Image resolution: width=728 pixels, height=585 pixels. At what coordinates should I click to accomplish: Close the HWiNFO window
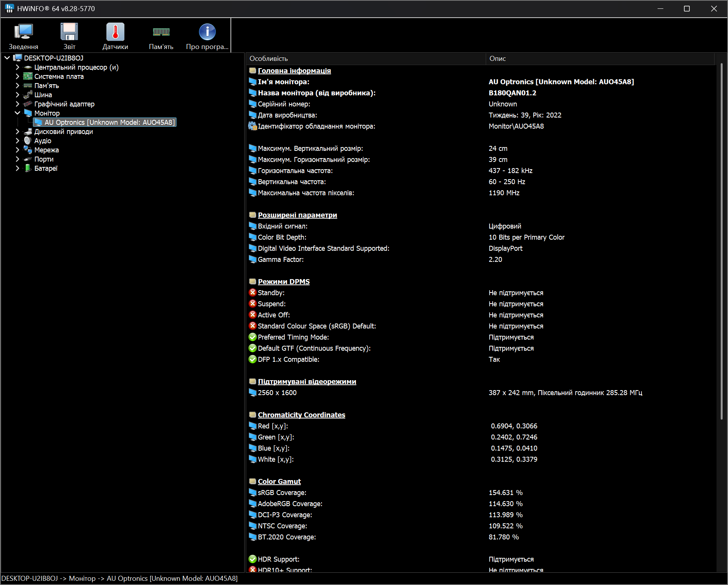click(x=714, y=8)
